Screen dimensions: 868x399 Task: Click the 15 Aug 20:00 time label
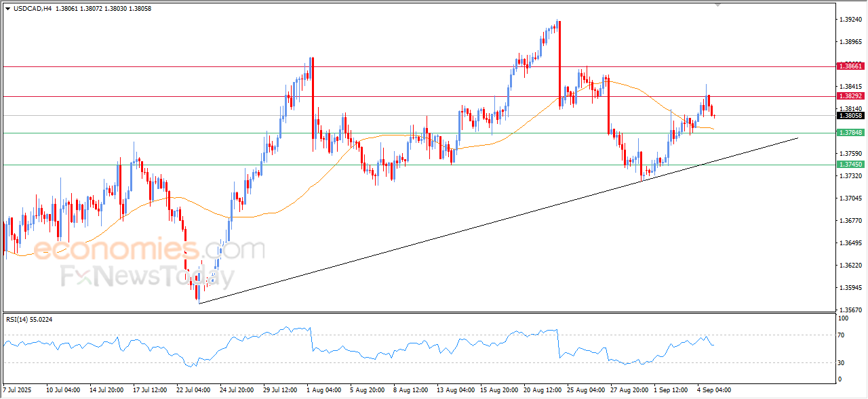pyautogui.click(x=498, y=390)
